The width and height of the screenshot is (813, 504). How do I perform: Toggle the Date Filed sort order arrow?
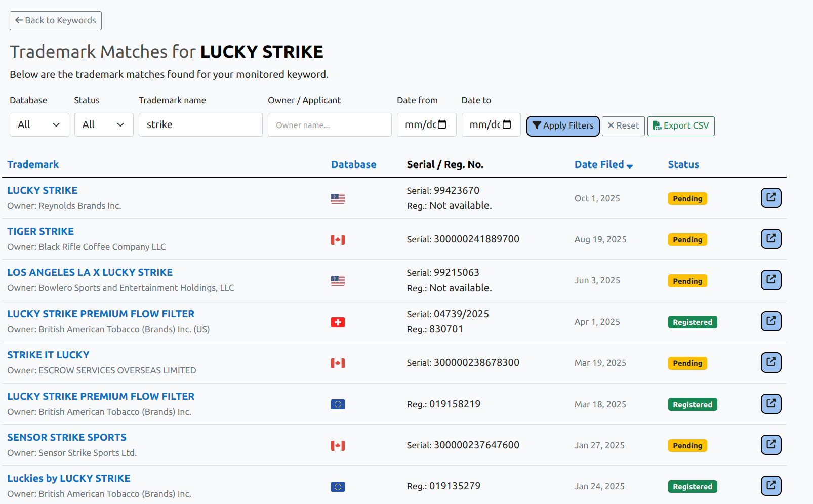pyautogui.click(x=630, y=165)
